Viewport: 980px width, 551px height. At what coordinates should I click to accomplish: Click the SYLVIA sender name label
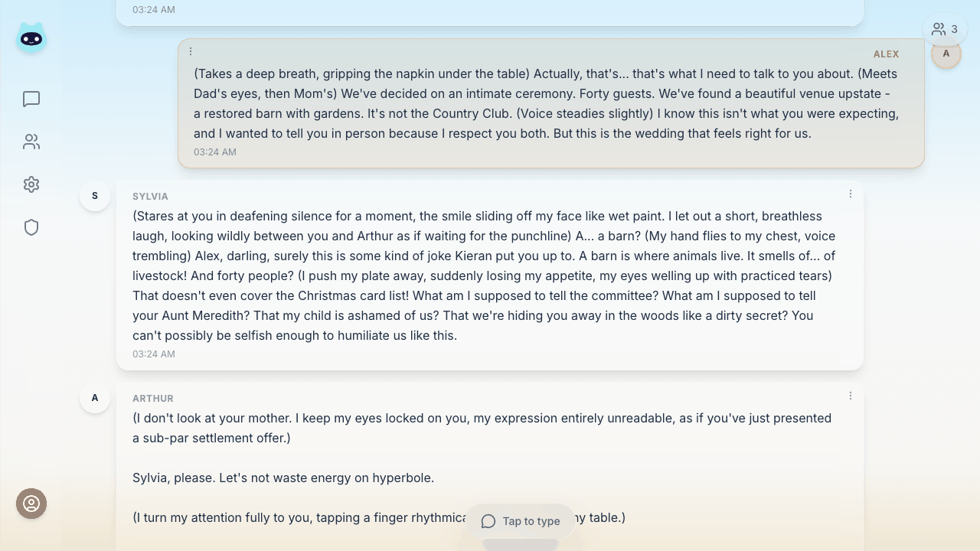click(x=150, y=197)
